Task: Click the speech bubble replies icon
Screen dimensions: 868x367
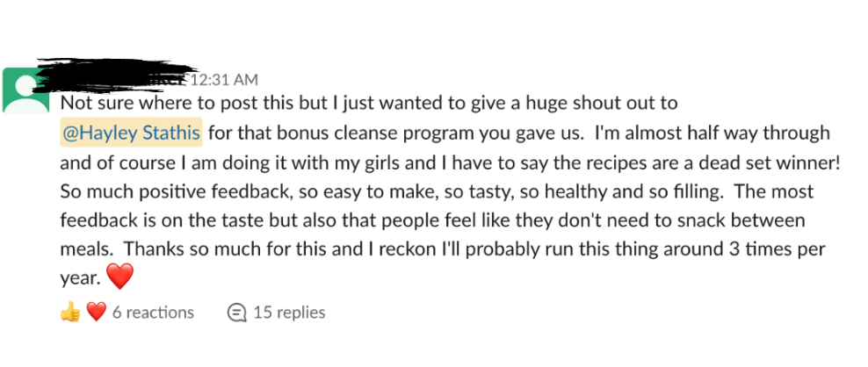Action: coord(236,312)
